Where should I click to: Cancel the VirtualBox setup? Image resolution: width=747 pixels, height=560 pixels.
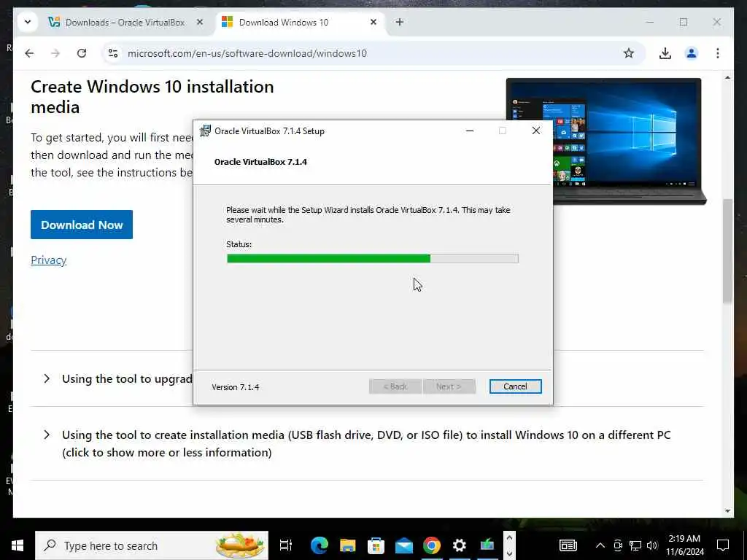coord(516,386)
